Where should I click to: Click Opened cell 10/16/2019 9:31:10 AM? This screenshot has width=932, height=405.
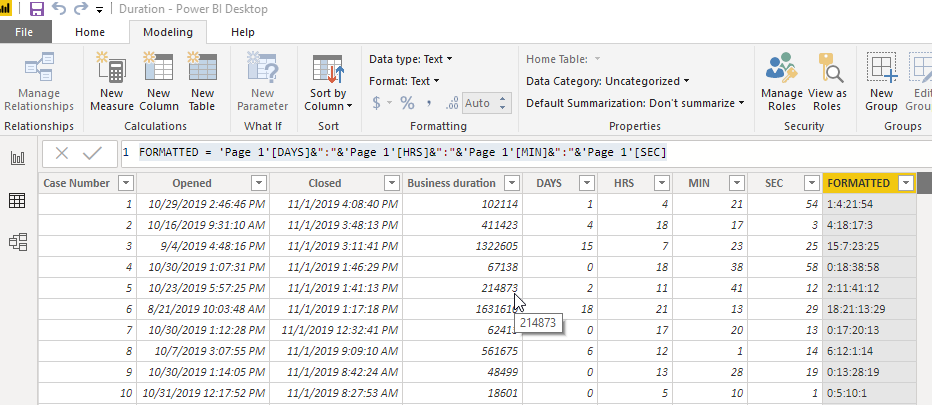point(203,225)
